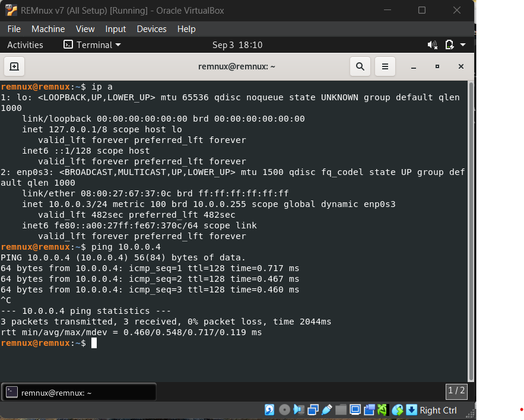Click the muted volume icon in top bar

(433, 44)
